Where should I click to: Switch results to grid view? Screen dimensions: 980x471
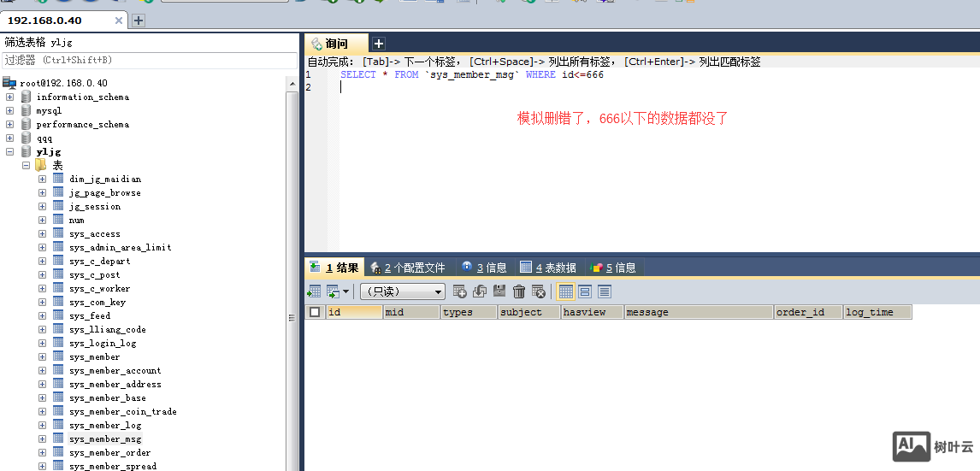(x=565, y=291)
